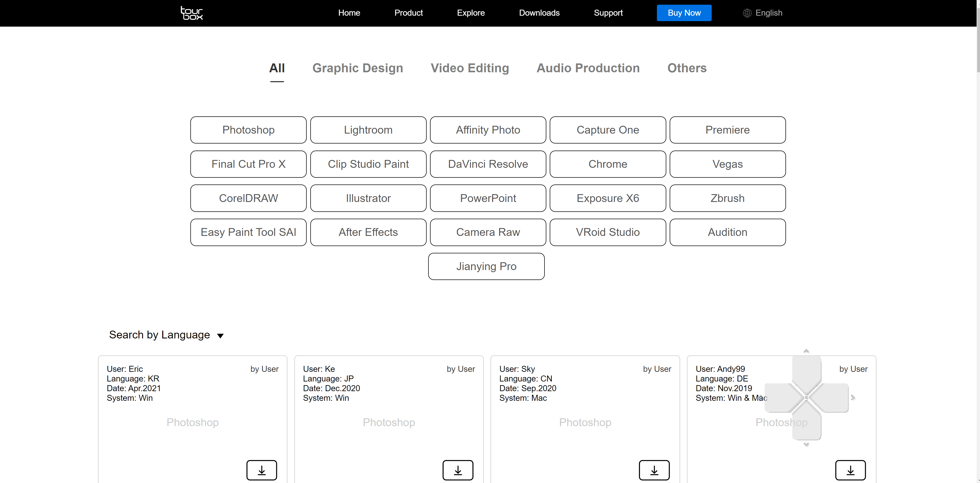Image resolution: width=980 pixels, height=483 pixels.
Task: Select Clip Studio Paint filter
Action: [x=368, y=164]
